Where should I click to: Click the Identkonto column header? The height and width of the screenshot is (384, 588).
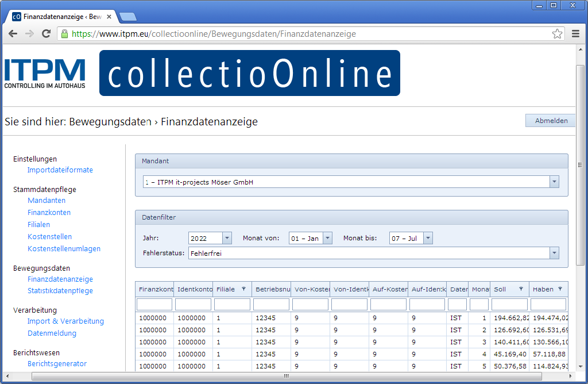tap(194, 289)
